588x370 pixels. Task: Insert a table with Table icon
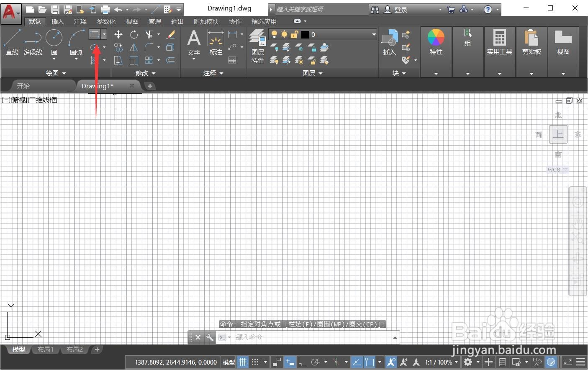click(x=232, y=60)
